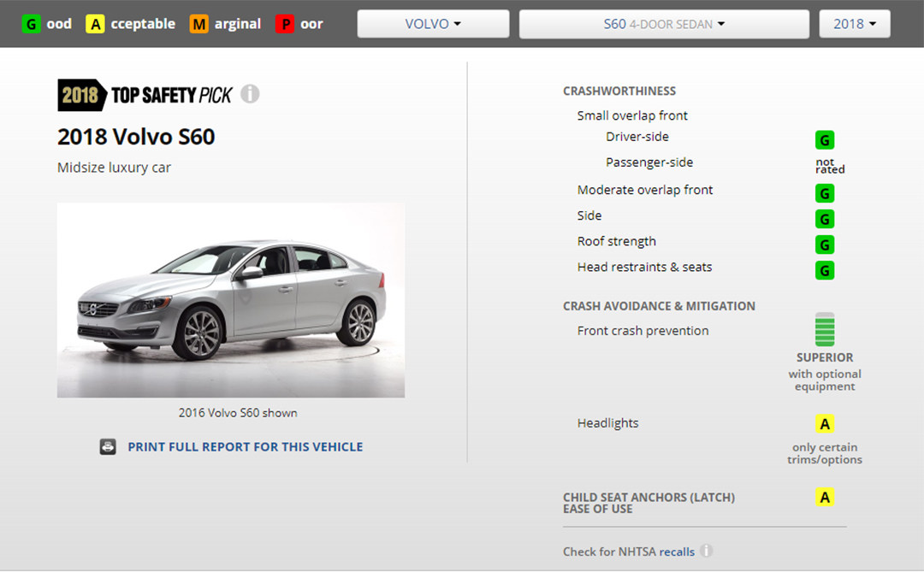The height and width of the screenshot is (572, 924).
Task: Open the NHTSA recalls link
Action: 677,551
